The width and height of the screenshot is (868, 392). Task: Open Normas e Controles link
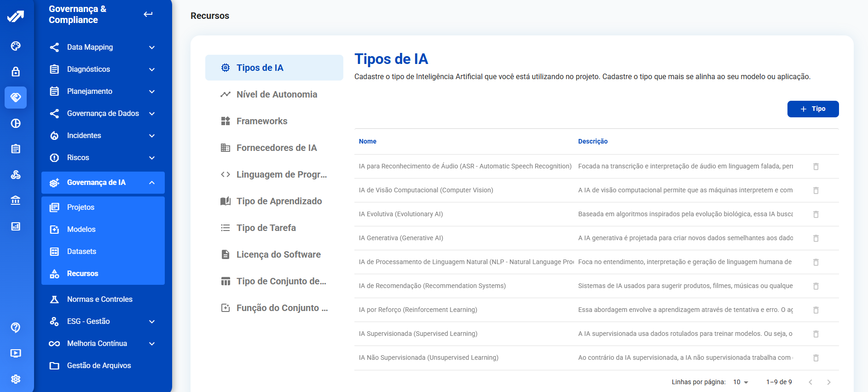(x=99, y=300)
